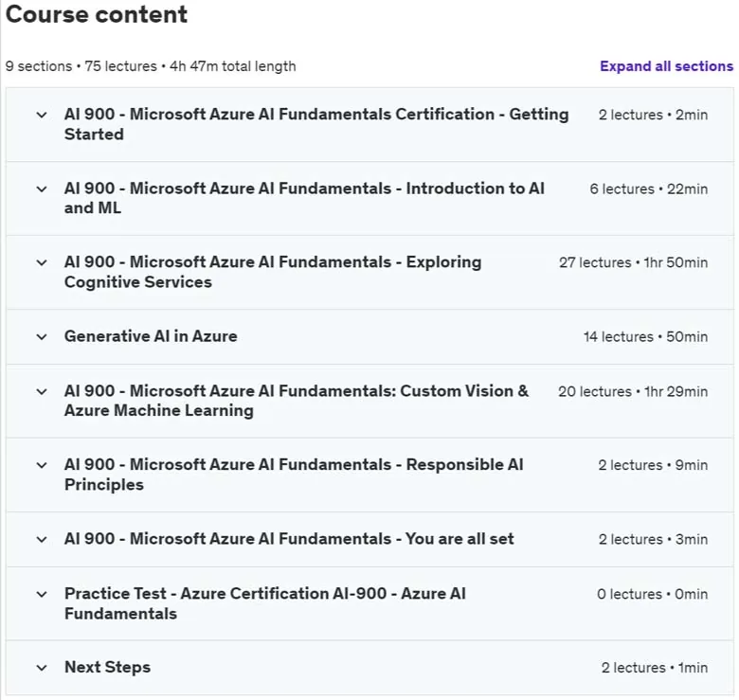This screenshot has height=700, width=739.
Task: Expand the Next Steps section chevron
Action: [42, 668]
